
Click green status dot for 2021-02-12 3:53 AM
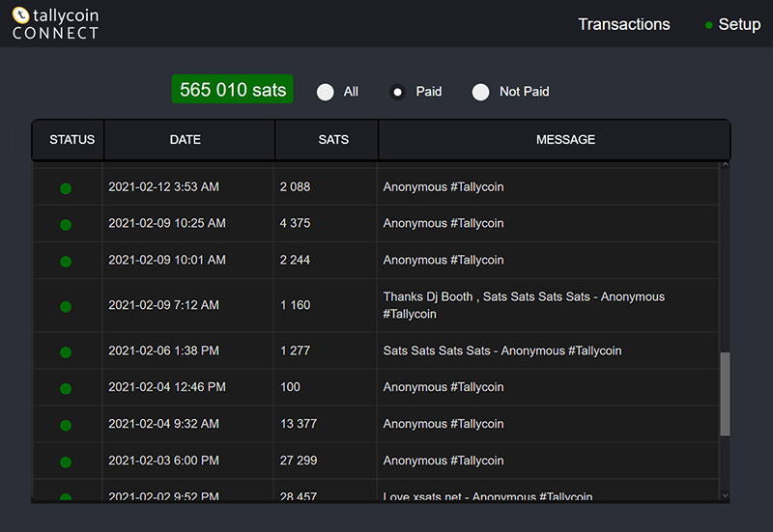(x=66, y=188)
